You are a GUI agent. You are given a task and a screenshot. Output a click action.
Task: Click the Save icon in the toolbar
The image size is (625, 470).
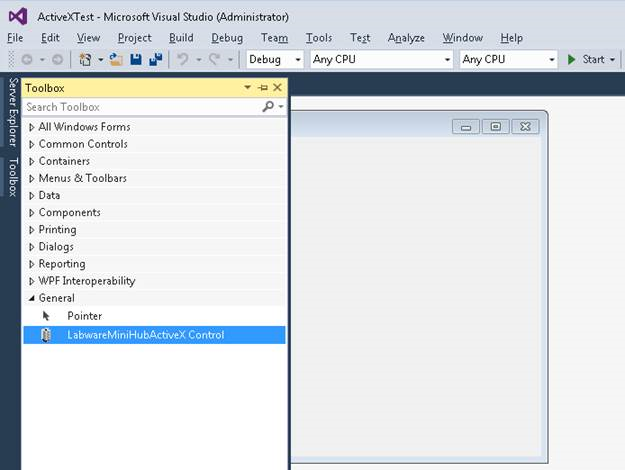(136, 60)
